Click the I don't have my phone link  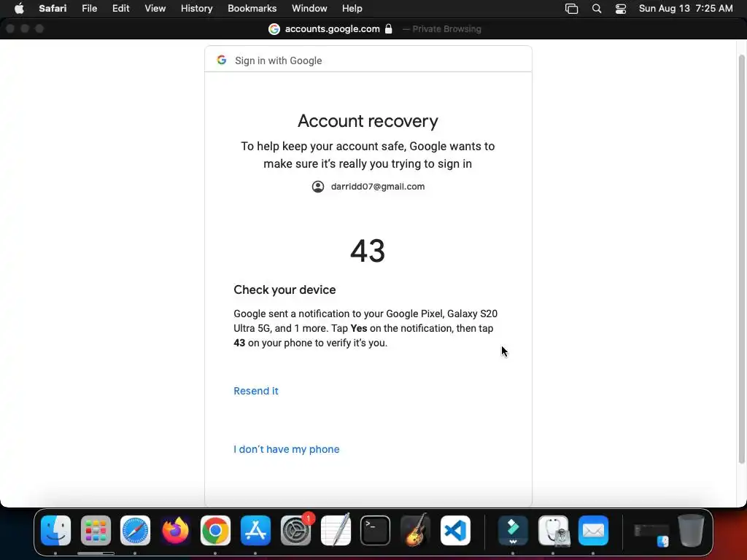(x=286, y=449)
